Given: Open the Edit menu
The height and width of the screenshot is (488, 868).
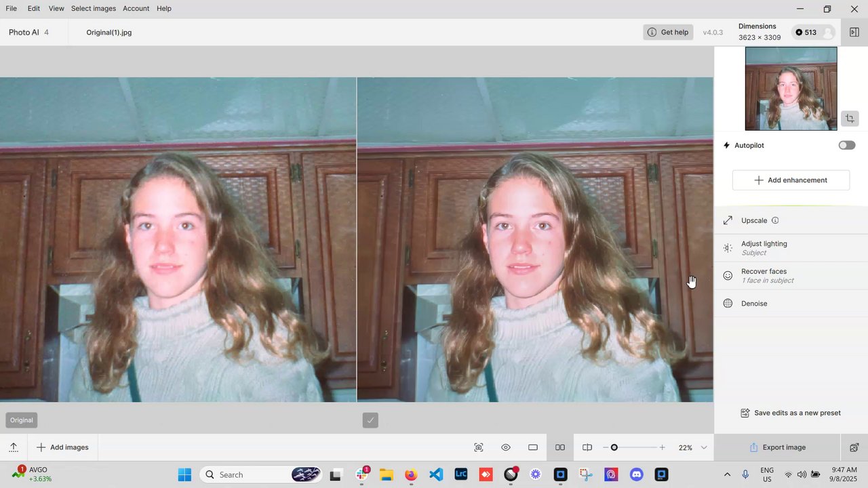Looking at the screenshot, I should coord(34,9).
